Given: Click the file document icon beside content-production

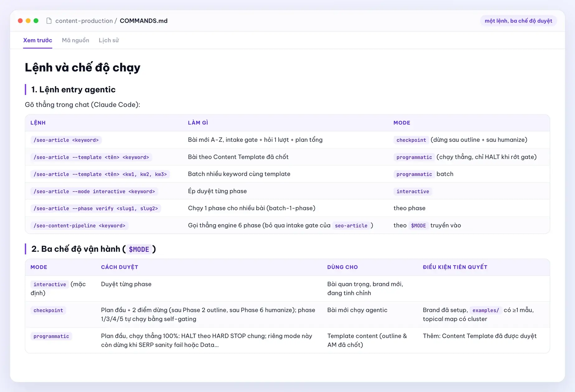Looking at the screenshot, I should click(49, 21).
